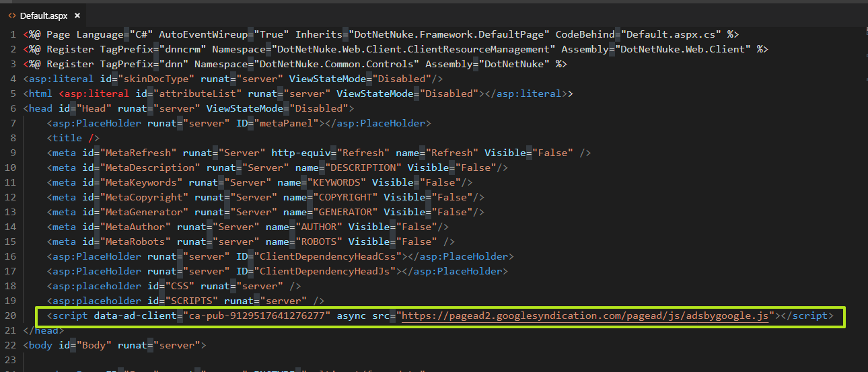Click the "ClientDependencyHeadCss" ID value
This screenshot has height=372, width=868.
pyautogui.click(x=328, y=256)
